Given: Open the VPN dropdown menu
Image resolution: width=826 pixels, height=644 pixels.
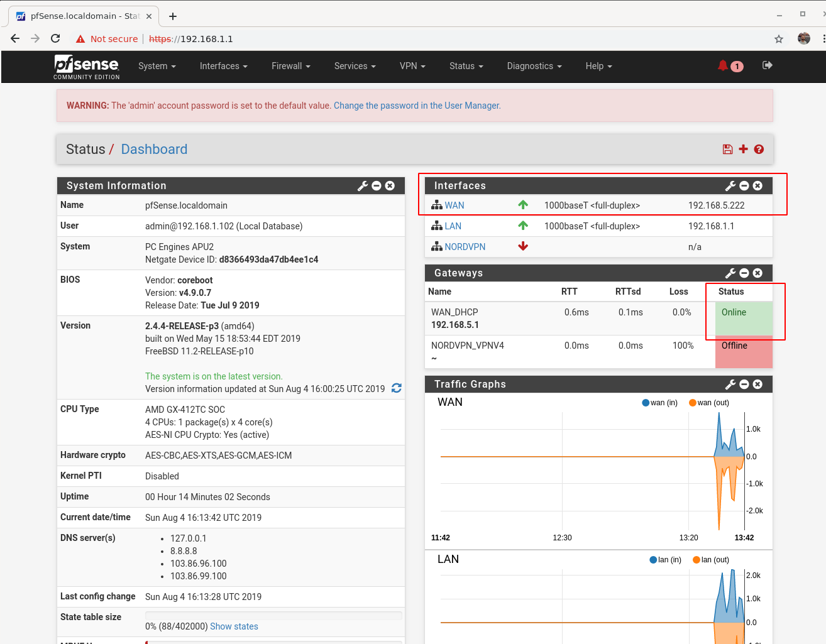Looking at the screenshot, I should click(412, 65).
